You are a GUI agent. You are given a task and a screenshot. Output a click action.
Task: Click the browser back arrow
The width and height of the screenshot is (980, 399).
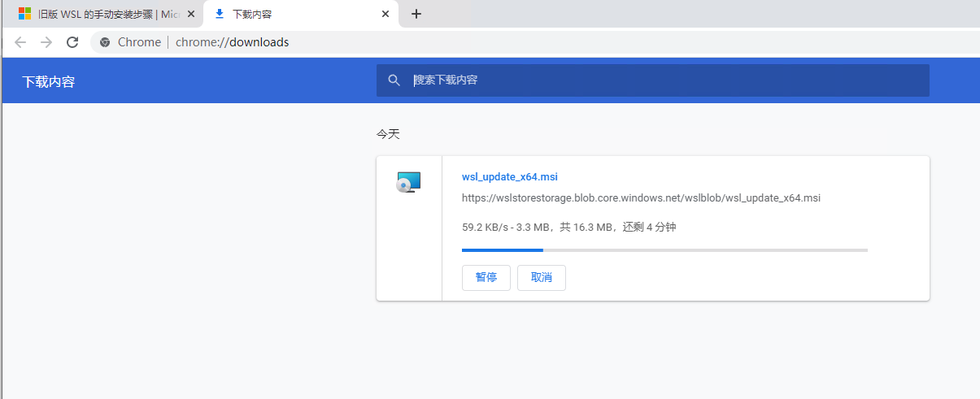[20, 42]
